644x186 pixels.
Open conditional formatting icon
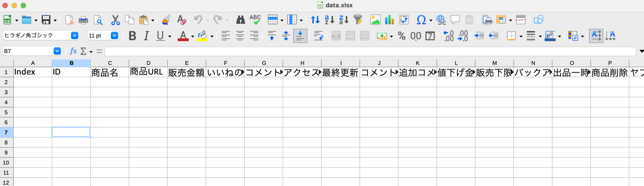click(573, 36)
